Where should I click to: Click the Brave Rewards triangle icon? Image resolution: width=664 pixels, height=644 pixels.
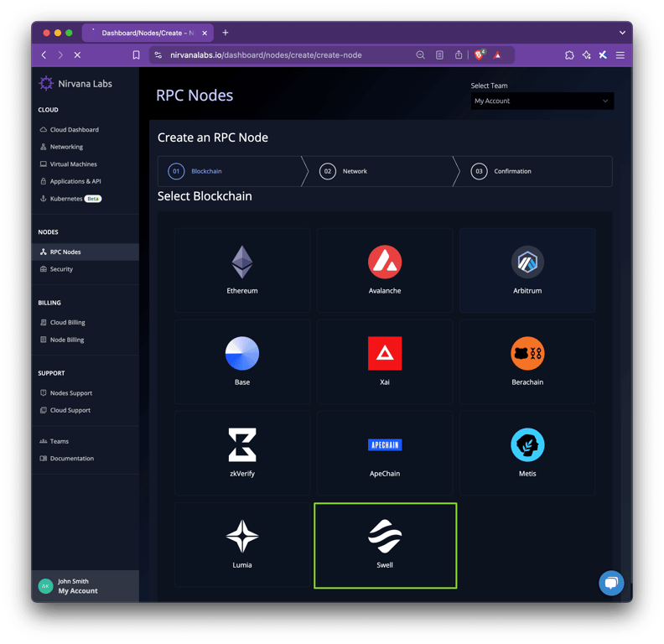[497, 55]
